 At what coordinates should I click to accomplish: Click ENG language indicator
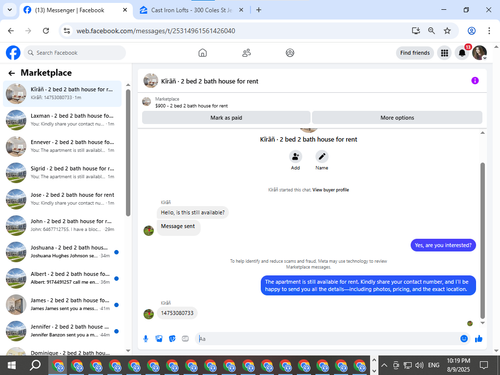pos(433,366)
